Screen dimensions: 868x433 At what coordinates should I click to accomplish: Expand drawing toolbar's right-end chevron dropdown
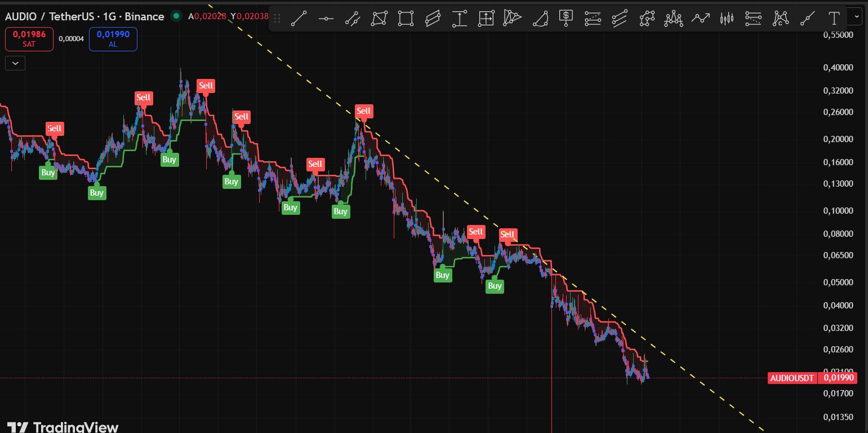pos(857,16)
